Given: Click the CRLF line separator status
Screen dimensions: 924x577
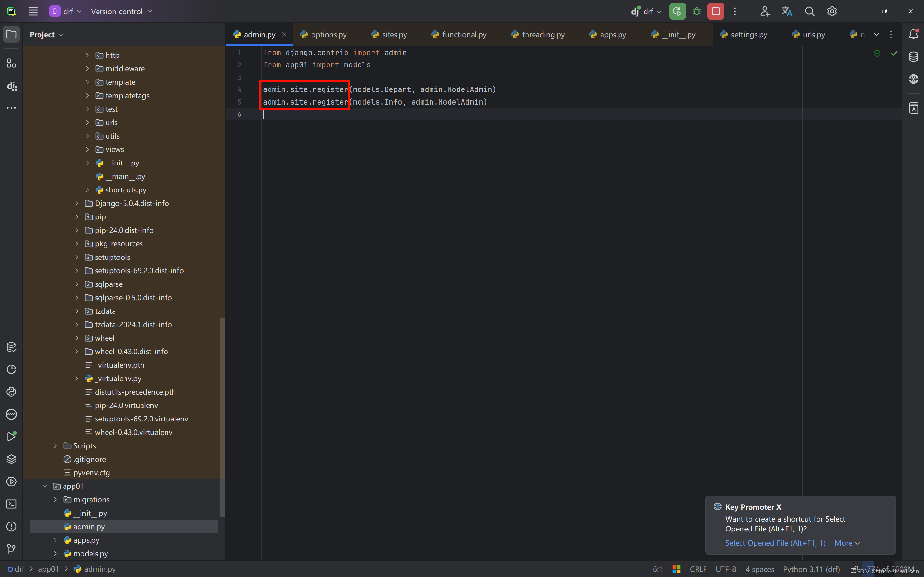Looking at the screenshot, I should (698, 569).
